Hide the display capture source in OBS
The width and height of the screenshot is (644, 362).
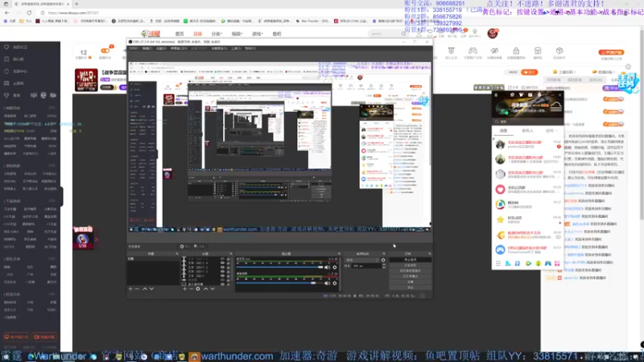coord(222,284)
